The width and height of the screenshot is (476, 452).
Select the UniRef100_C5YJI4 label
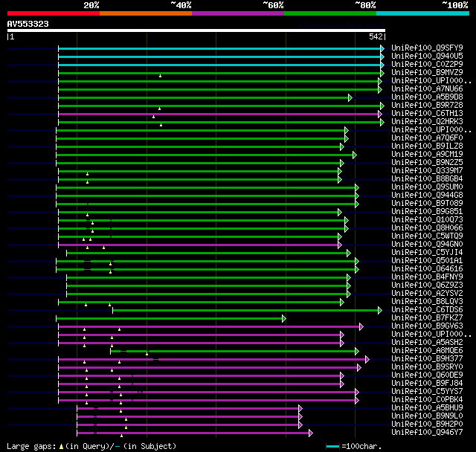pos(427,253)
